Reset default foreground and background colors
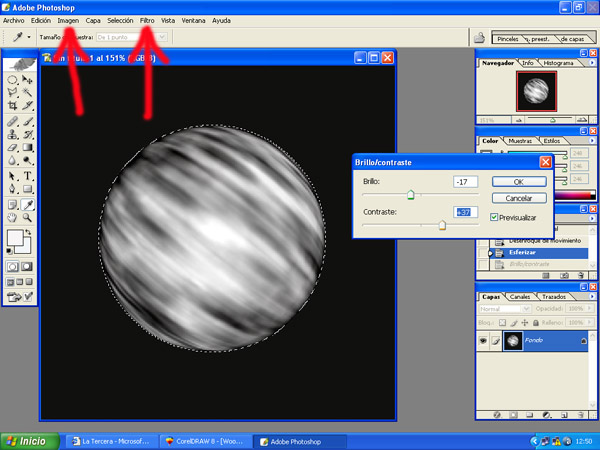The image size is (600, 450). pos(9,251)
